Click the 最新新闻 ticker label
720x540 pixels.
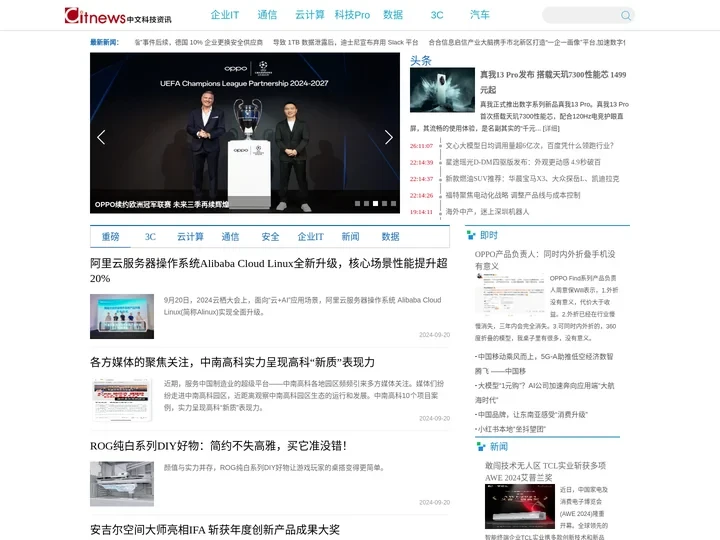coord(104,42)
